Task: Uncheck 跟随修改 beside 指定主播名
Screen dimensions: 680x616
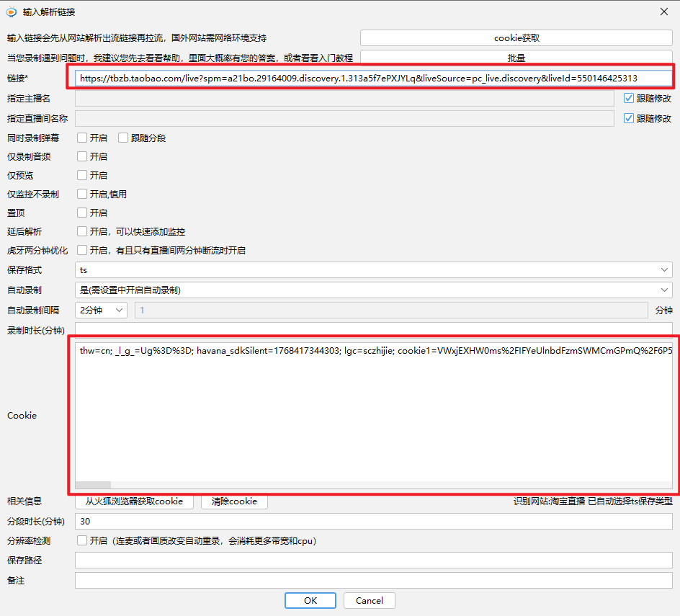Action: coord(629,98)
